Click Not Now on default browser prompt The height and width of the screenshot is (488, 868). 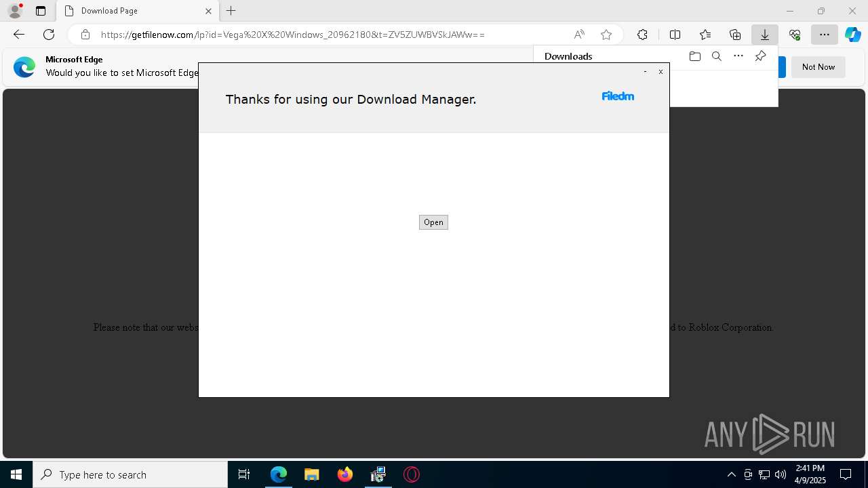click(x=818, y=66)
